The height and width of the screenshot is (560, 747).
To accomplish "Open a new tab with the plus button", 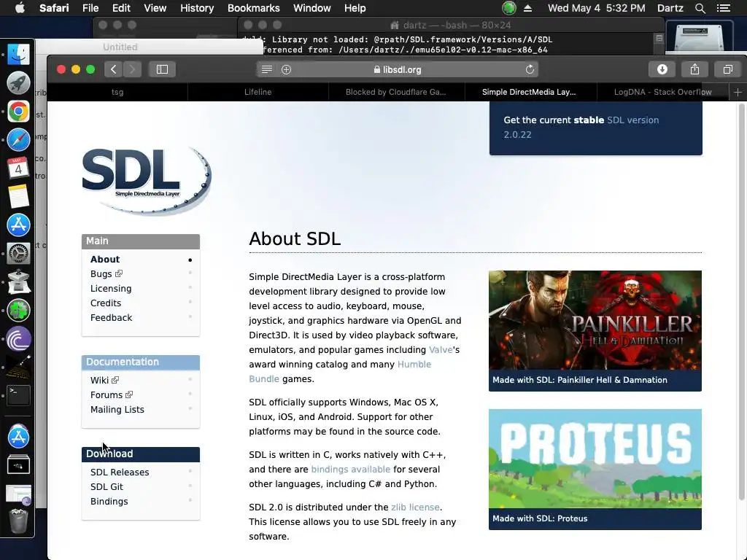I will tap(738, 92).
